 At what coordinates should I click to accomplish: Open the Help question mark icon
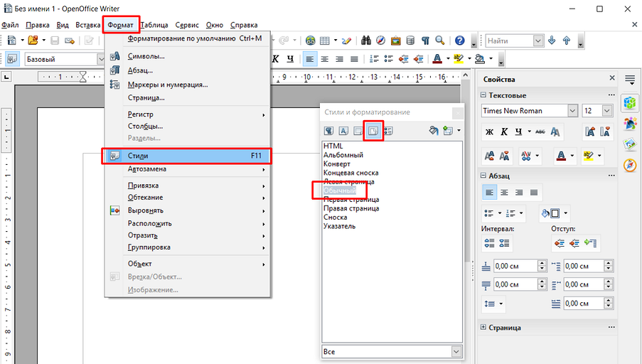[x=459, y=41]
